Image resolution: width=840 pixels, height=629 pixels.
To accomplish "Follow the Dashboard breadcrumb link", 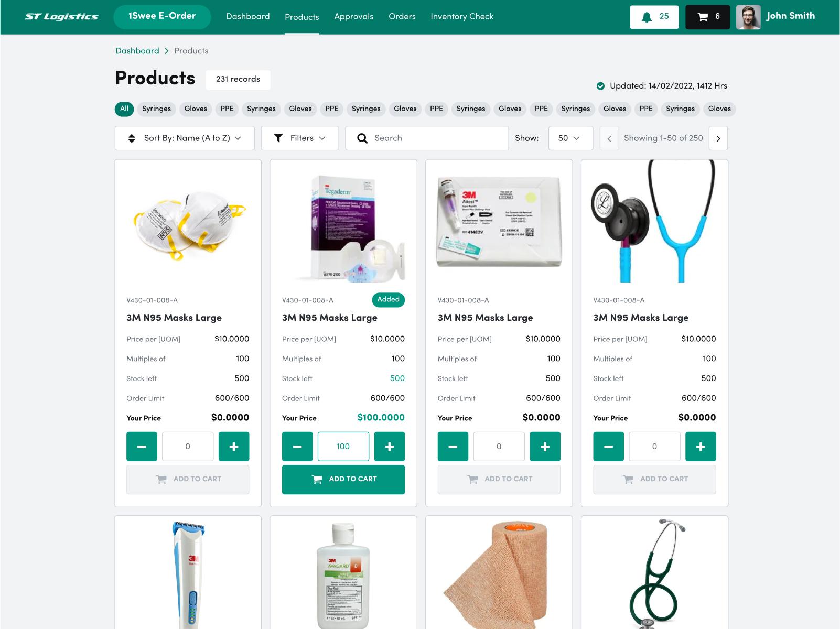I will (x=137, y=51).
